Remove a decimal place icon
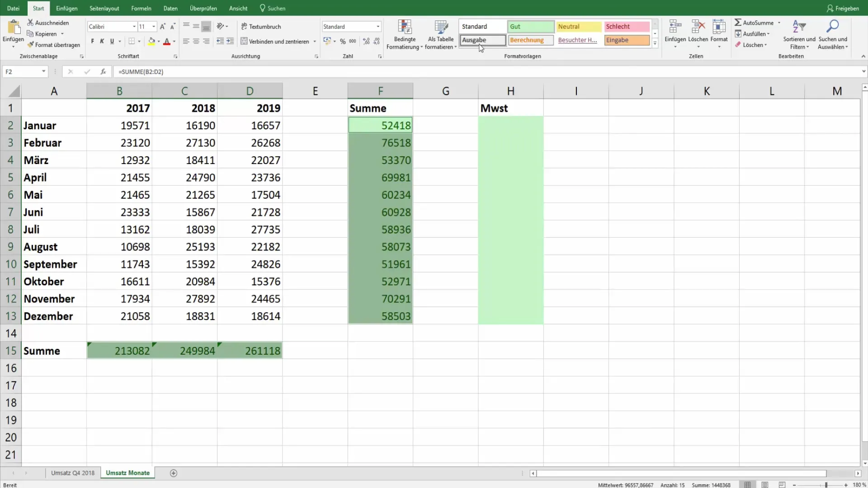 [x=376, y=41]
